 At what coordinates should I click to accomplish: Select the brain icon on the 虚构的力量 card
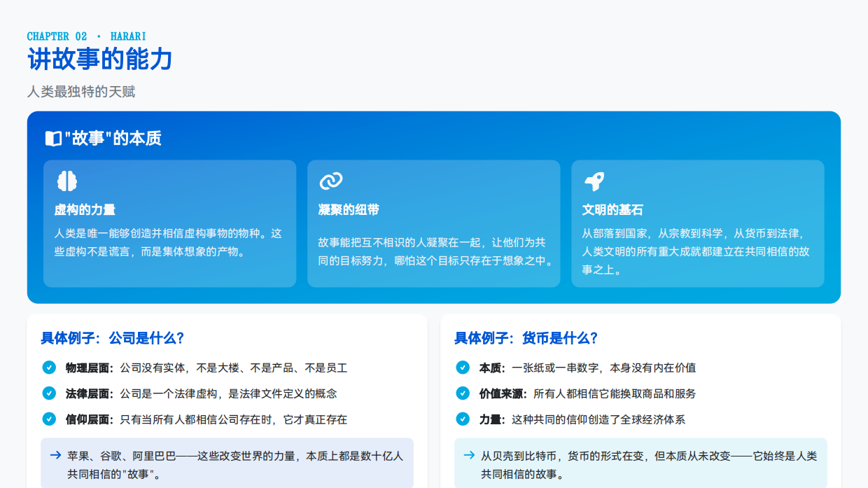point(66,181)
